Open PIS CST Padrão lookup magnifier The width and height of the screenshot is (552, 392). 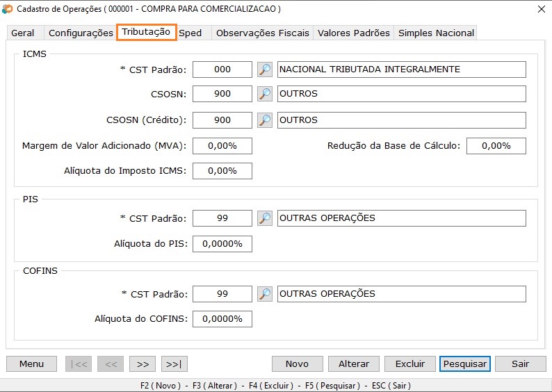pos(265,218)
